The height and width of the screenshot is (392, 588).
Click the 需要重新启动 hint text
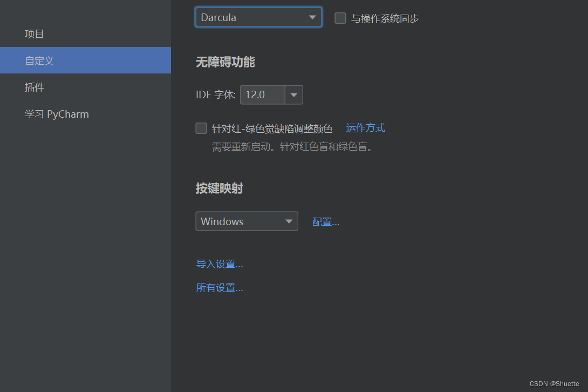293,147
